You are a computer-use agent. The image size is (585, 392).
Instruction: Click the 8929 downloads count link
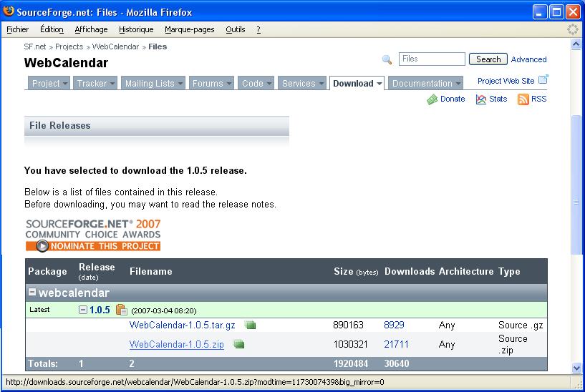[394, 325]
